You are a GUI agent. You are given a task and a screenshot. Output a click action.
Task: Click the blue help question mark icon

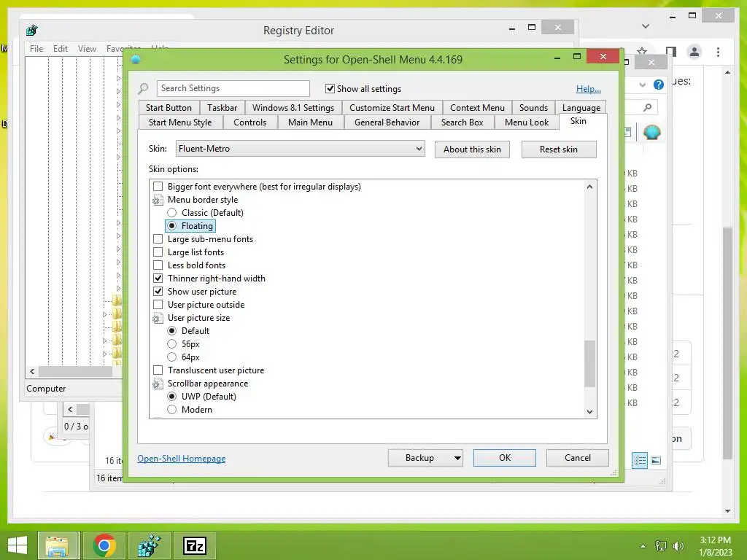pyautogui.click(x=659, y=85)
